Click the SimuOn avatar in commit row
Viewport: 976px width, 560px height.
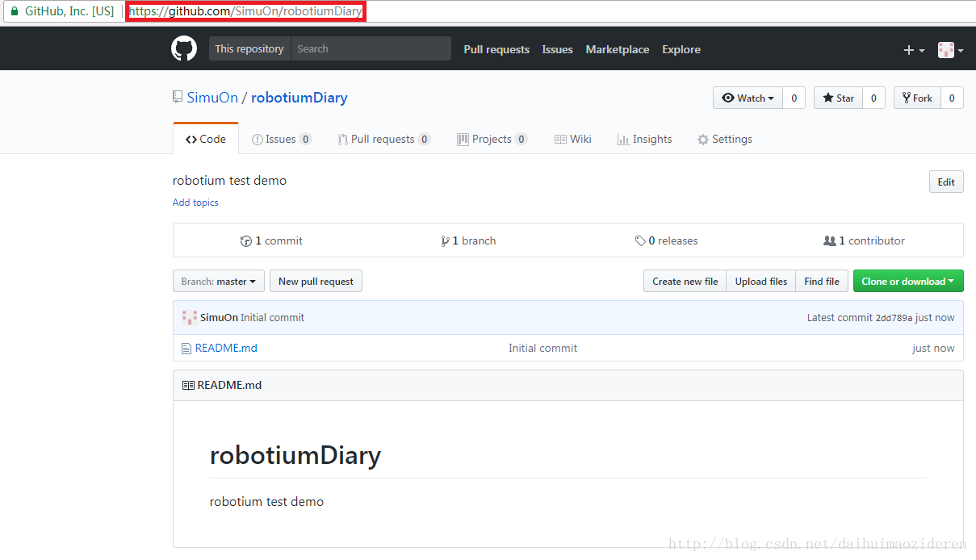click(x=190, y=318)
